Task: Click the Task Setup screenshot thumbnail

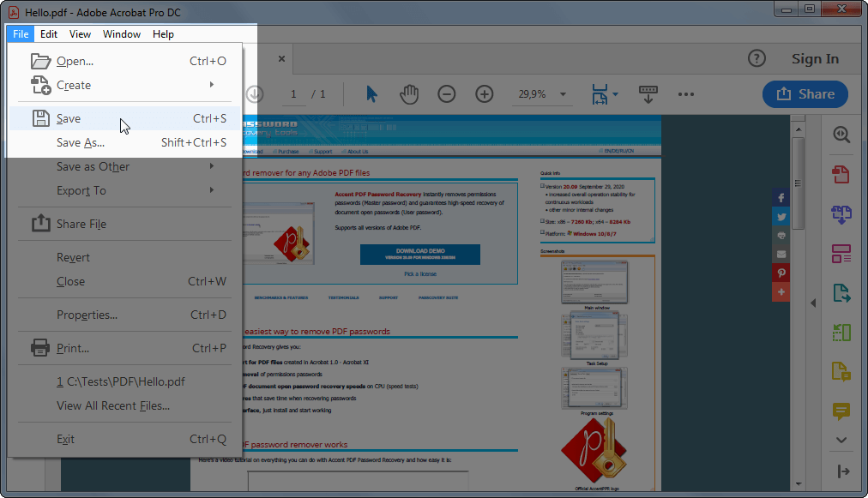Action: tap(594, 335)
